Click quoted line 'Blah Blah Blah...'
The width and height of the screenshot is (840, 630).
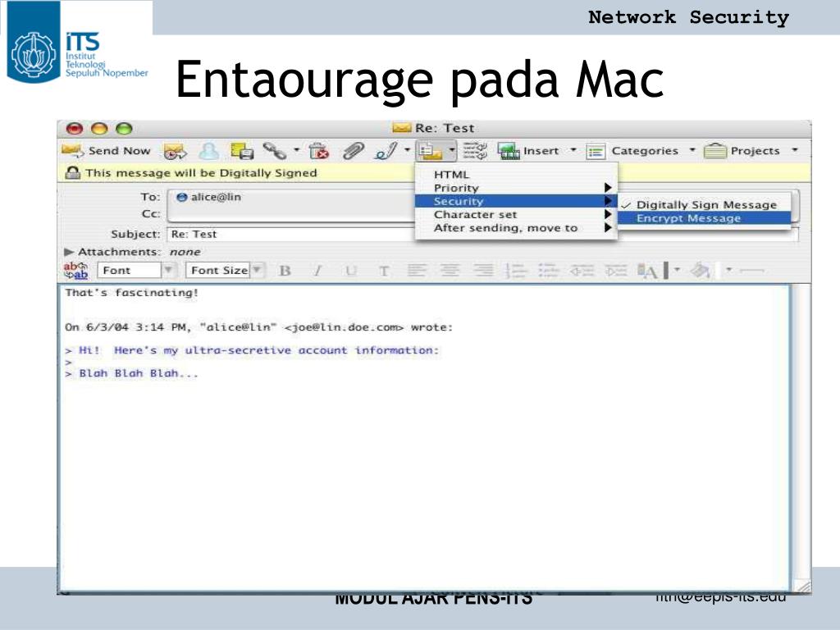(139, 373)
